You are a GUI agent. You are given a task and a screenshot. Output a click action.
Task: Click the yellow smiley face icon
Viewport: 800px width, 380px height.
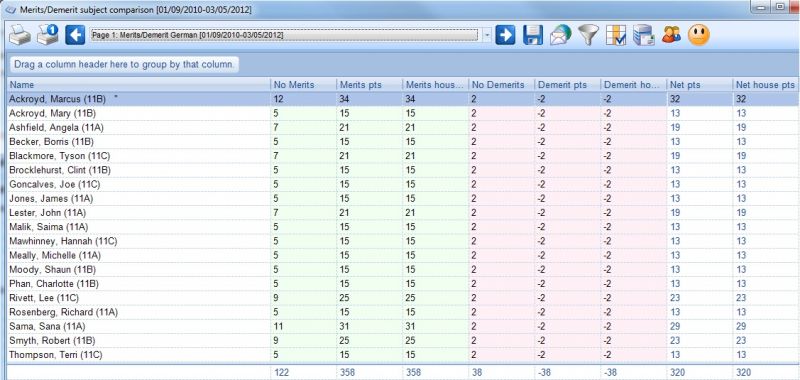pyautogui.click(x=698, y=35)
